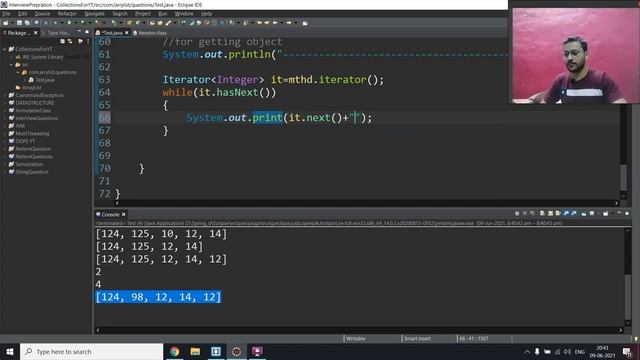Open the Navigate menu
This screenshot has height=360, width=640.
[94, 13]
